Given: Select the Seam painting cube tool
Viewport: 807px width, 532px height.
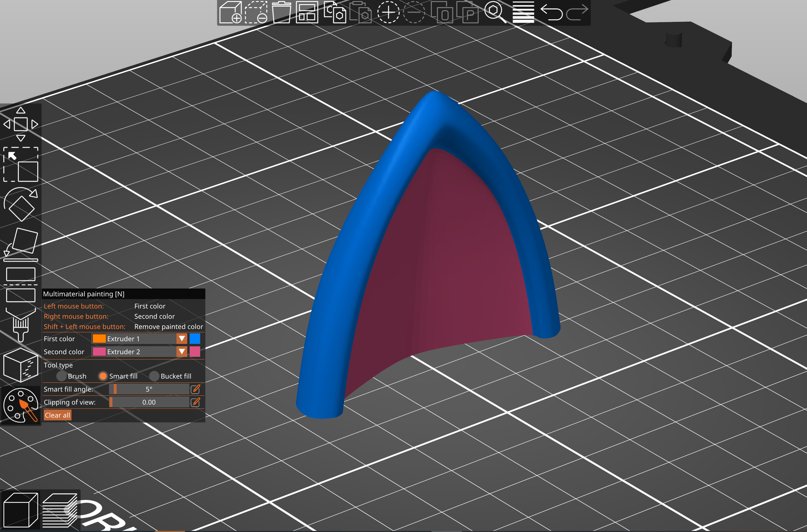Looking at the screenshot, I should pyautogui.click(x=21, y=365).
